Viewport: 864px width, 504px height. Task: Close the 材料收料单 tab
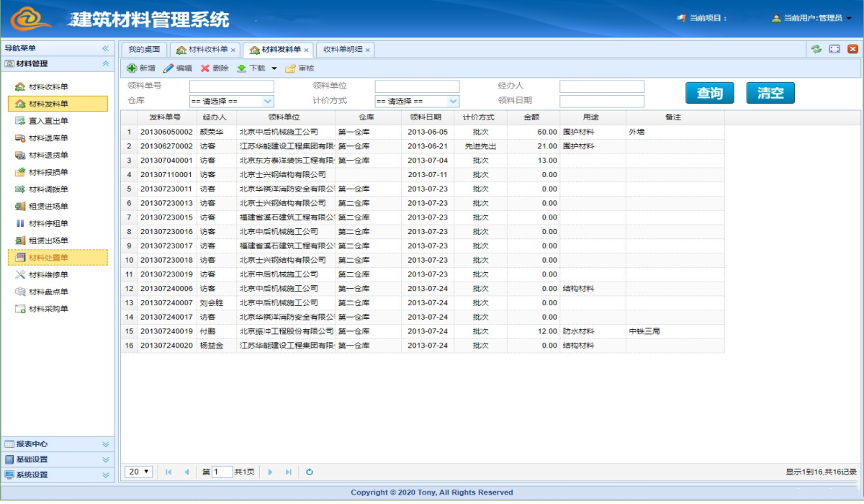coord(233,50)
